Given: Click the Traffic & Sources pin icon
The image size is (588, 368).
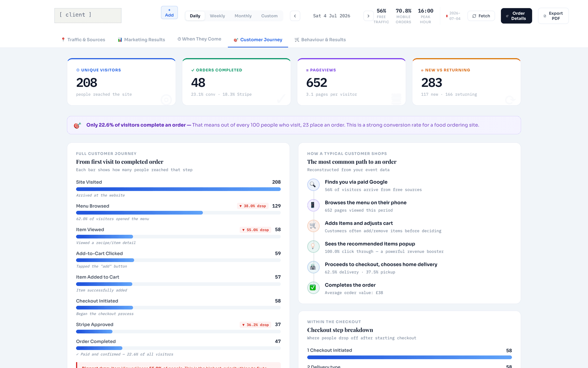Looking at the screenshot, I should (x=63, y=40).
